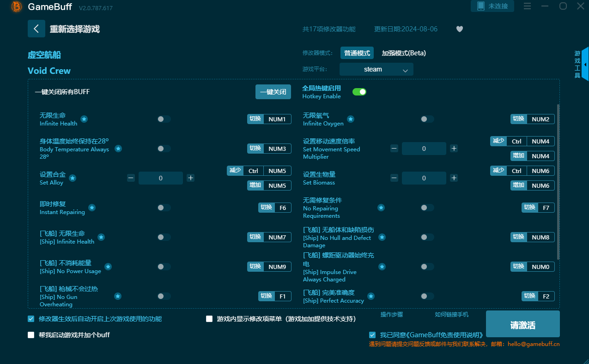This screenshot has width=589, height=364.
Task: Click the Set Biomass value input field
Action: point(424,178)
